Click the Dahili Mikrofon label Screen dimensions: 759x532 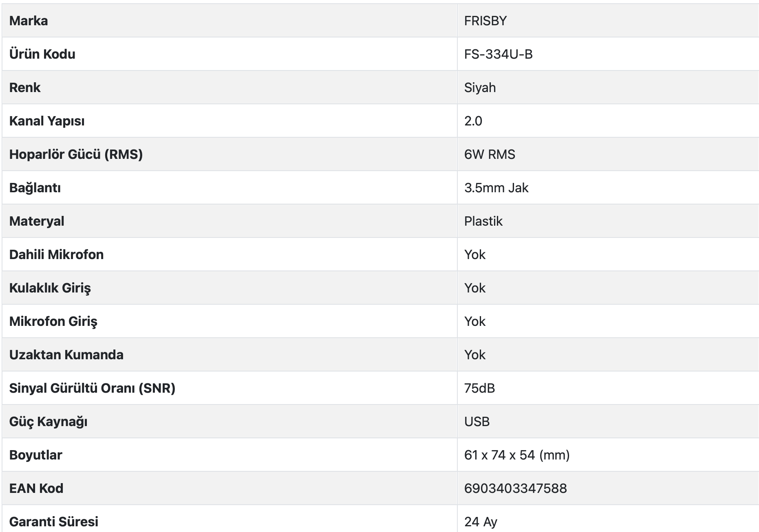tap(56, 255)
